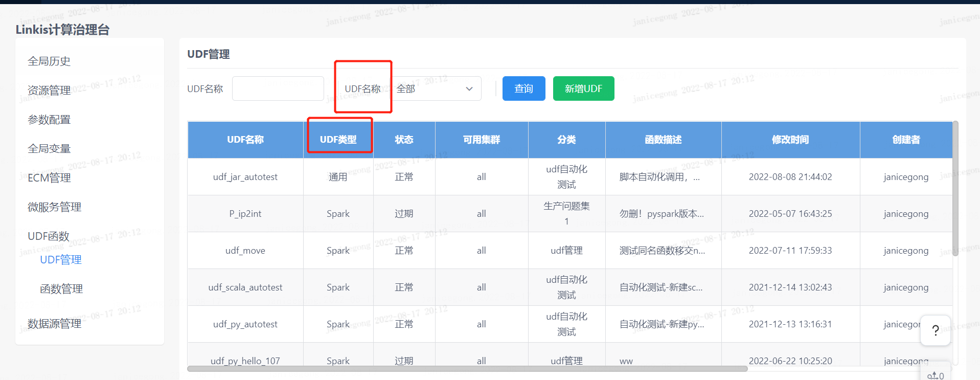This screenshot has width=980, height=380.
Task: Select 函数管理 submenu item
Action: [61, 289]
